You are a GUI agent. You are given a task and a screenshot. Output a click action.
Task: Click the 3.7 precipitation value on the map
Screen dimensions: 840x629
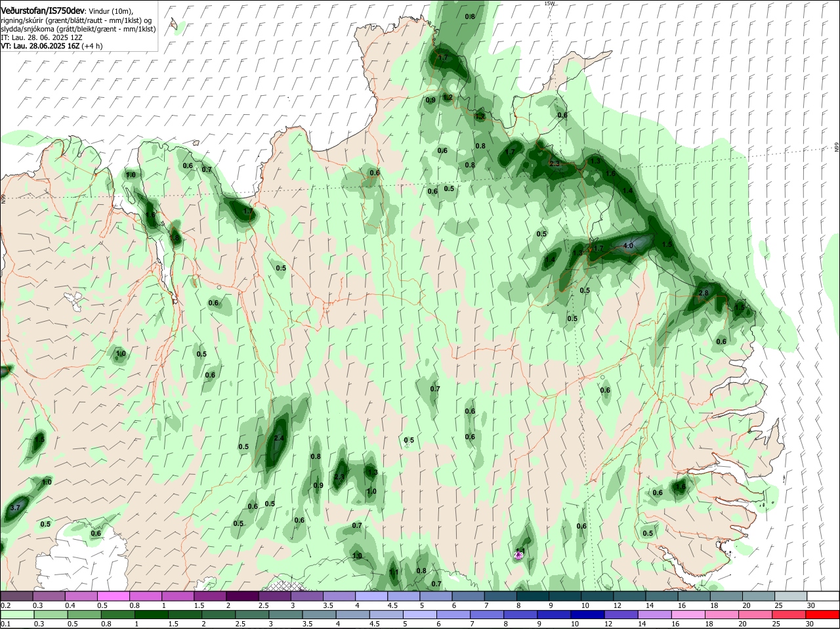(x=16, y=508)
